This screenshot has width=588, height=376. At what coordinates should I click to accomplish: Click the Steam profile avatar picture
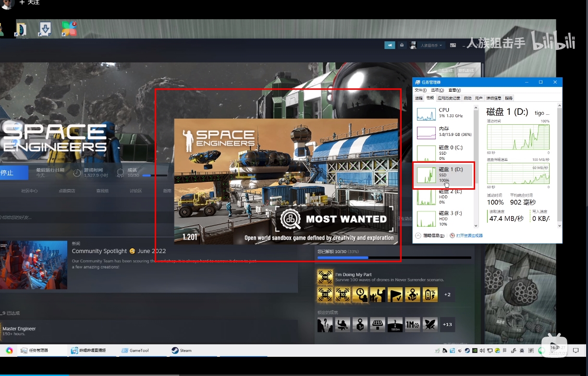pyautogui.click(x=413, y=45)
